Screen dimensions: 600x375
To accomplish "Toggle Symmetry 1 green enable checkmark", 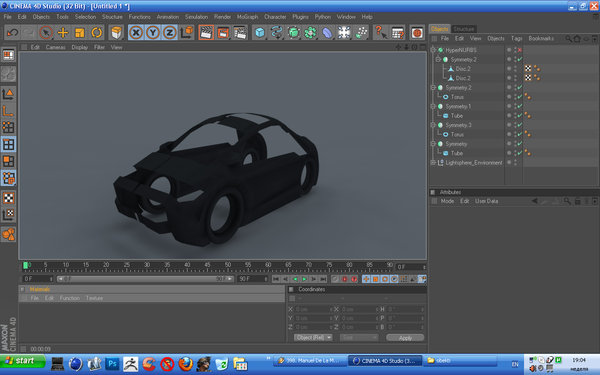I will coord(520,106).
